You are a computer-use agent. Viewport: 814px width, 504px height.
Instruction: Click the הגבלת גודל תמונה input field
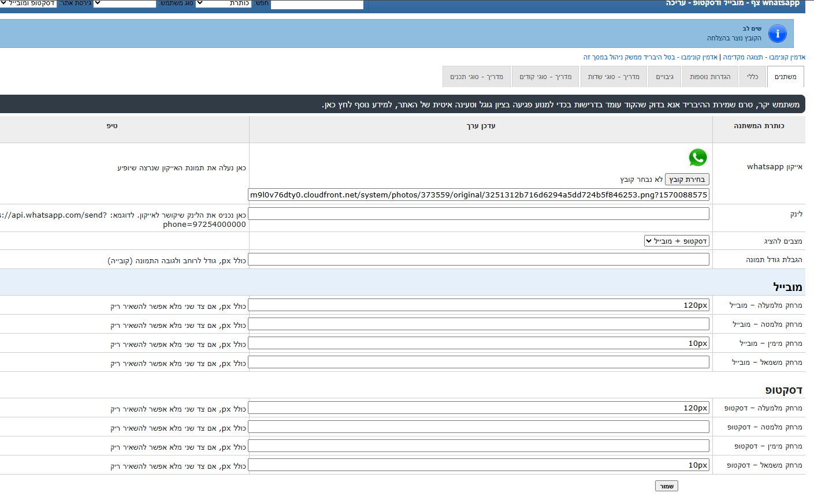point(479,259)
